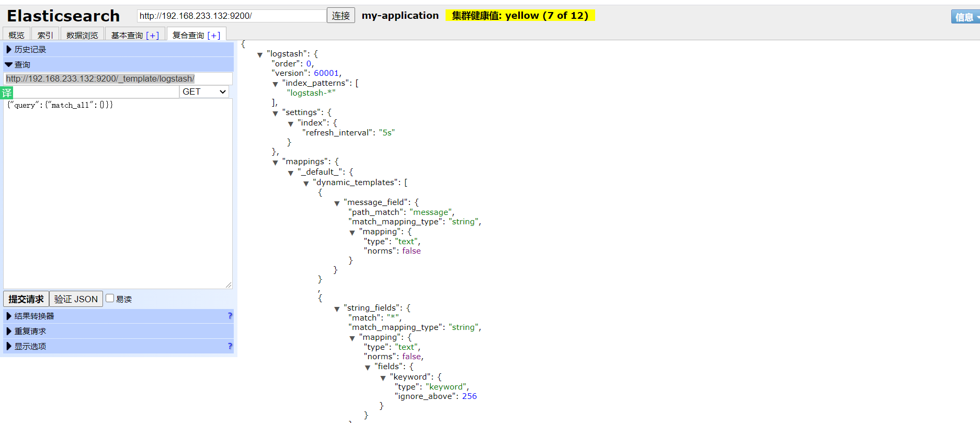Viewport: 980px width, 423px height.
Task: Select the 复合查询 tab
Action: (x=188, y=35)
